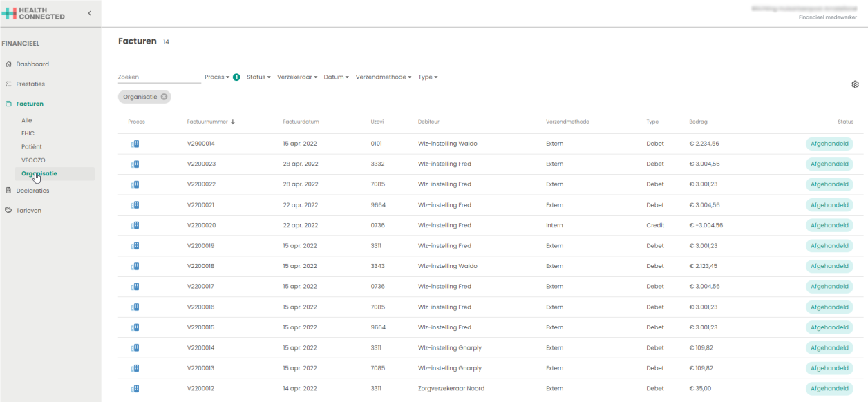
Task: Click the process icon for invoice V2200017
Action: pos(135,287)
